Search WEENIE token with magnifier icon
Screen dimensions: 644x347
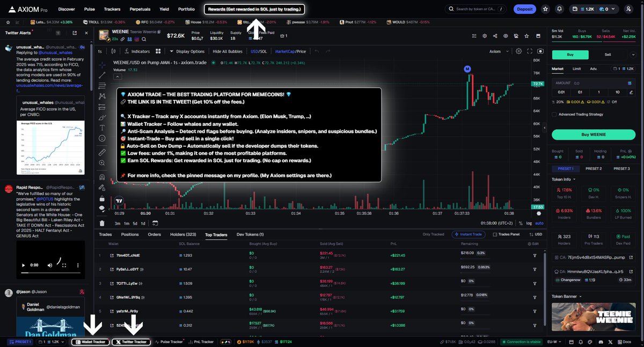click(143, 39)
